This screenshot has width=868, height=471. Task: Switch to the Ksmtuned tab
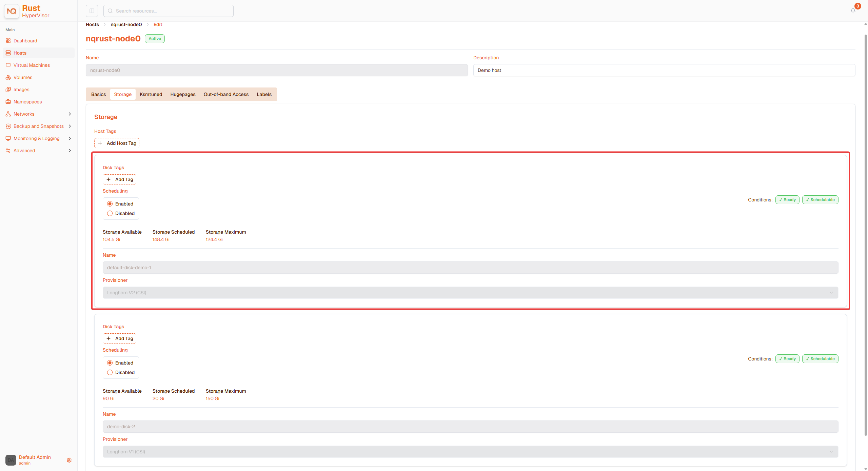[151, 94]
